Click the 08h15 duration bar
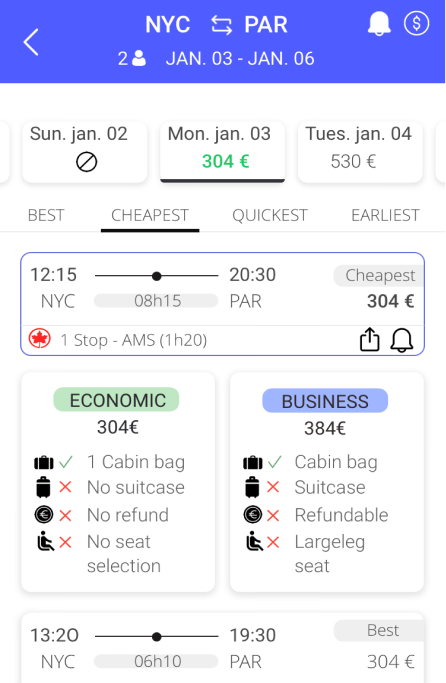The height and width of the screenshot is (683, 446). (x=156, y=301)
